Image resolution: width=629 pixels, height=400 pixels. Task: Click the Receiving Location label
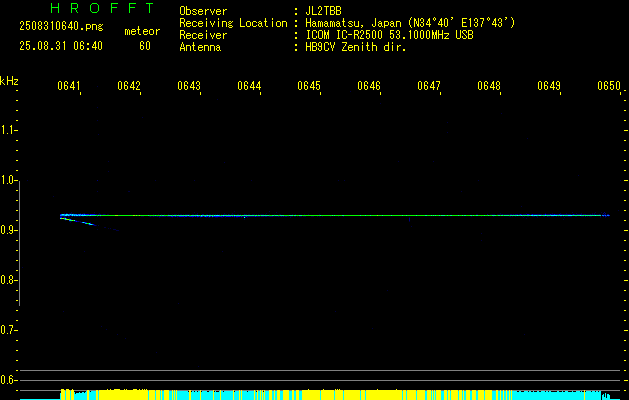(233, 23)
